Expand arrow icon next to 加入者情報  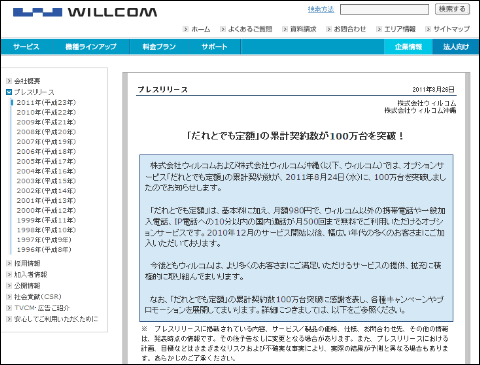coord(9,275)
